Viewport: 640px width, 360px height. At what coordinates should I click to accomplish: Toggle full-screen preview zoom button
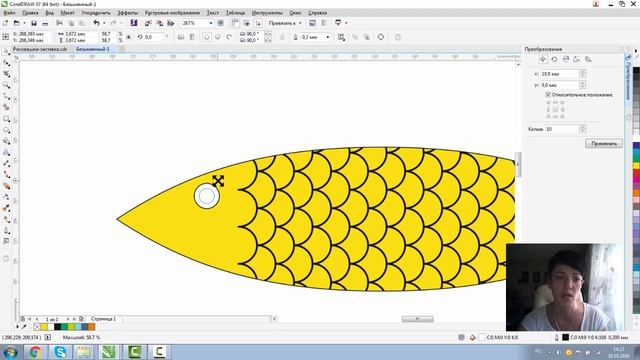tap(220, 23)
